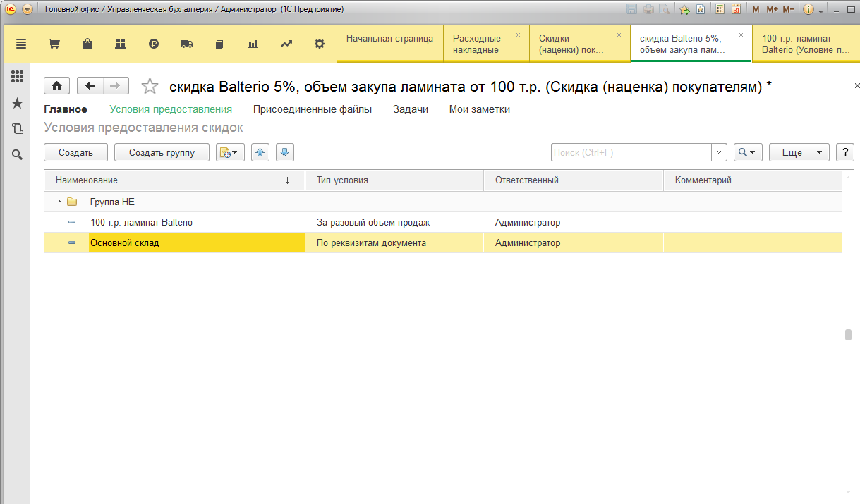The image size is (860, 504).
Task: Sort by the Ответственный column header
Action: coord(574,180)
